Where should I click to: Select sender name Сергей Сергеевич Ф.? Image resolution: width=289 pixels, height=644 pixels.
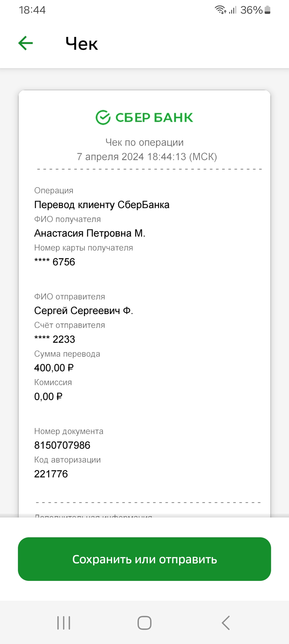click(83, 310)
